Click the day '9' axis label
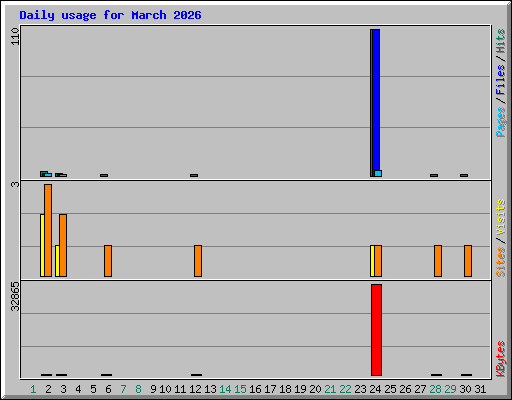This screenshot has width=512, height=400. click(x=153, y=389)
